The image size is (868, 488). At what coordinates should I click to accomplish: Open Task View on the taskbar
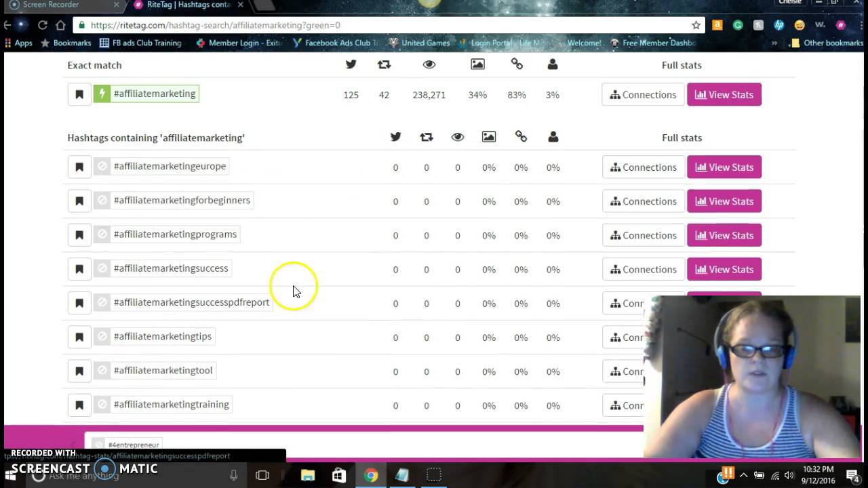[x=262, y=475]
